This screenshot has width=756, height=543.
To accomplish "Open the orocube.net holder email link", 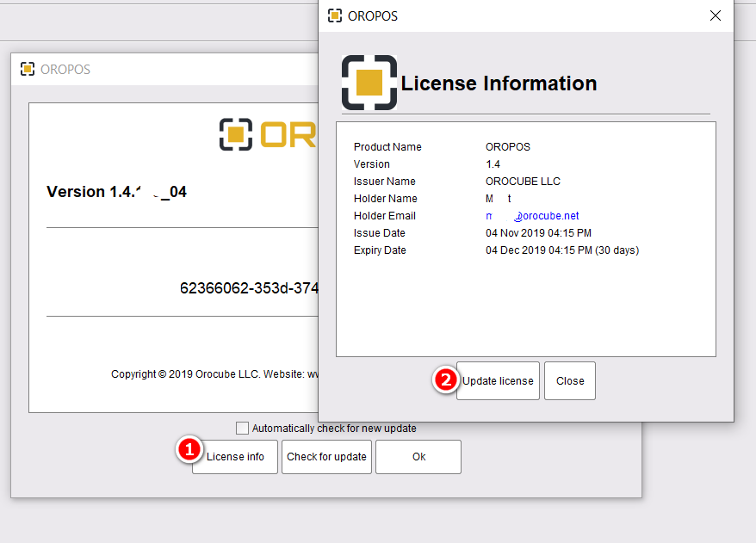I will (532, 216).
